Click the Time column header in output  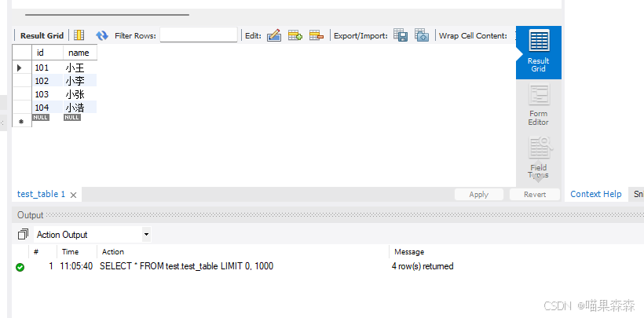click(x=70, y=252)
